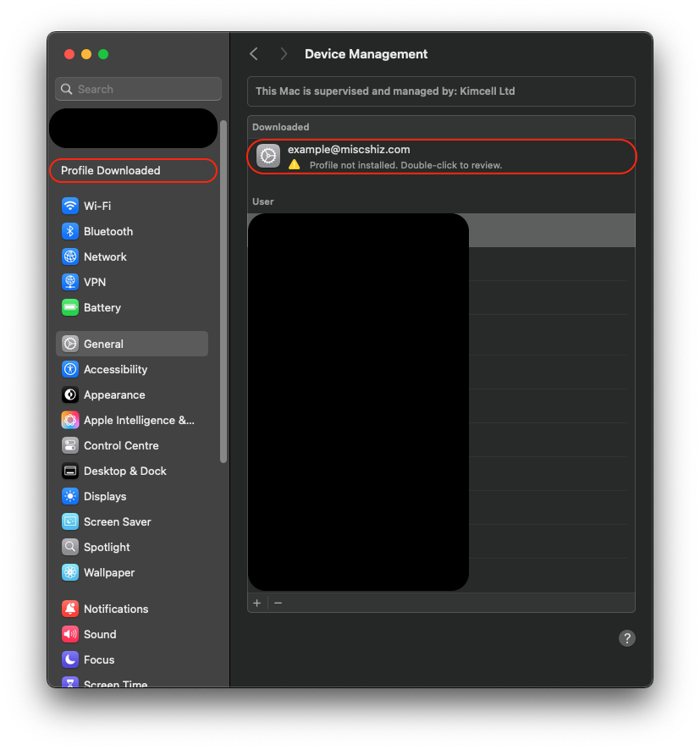
Task: Click the Help question mark button
Action: (626, 637)
